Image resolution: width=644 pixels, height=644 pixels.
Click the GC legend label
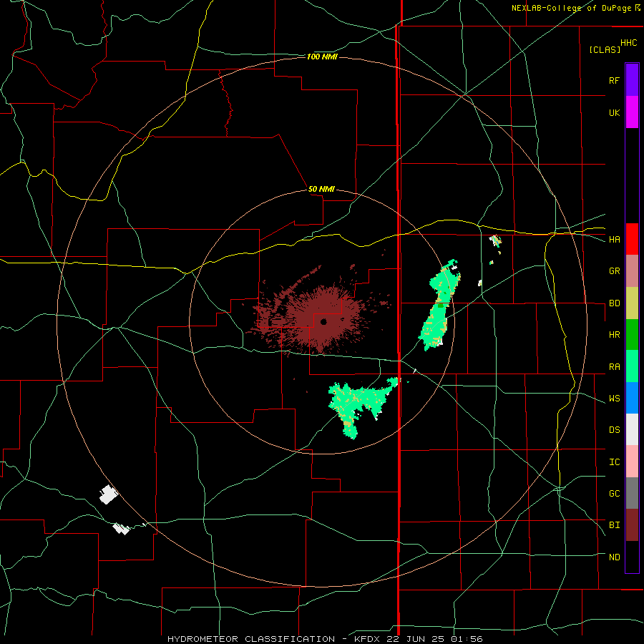[614, 493]
